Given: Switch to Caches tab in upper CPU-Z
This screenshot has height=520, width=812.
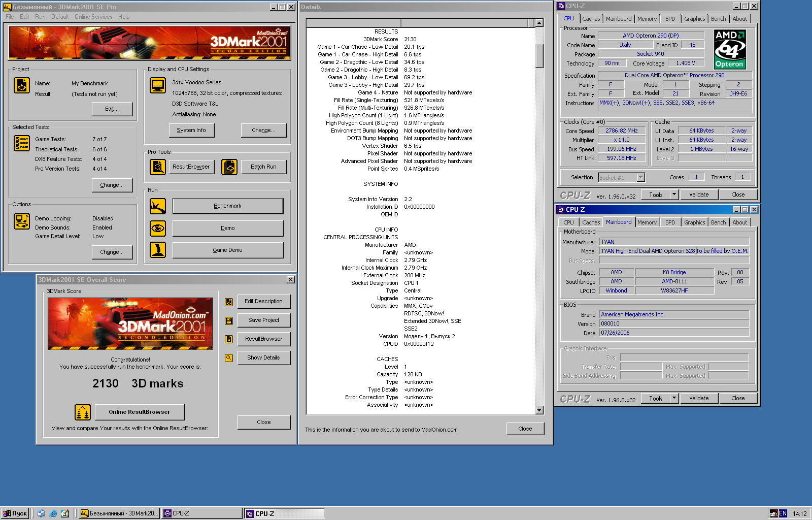Looking at the screenshot, I should pos(591,19).
